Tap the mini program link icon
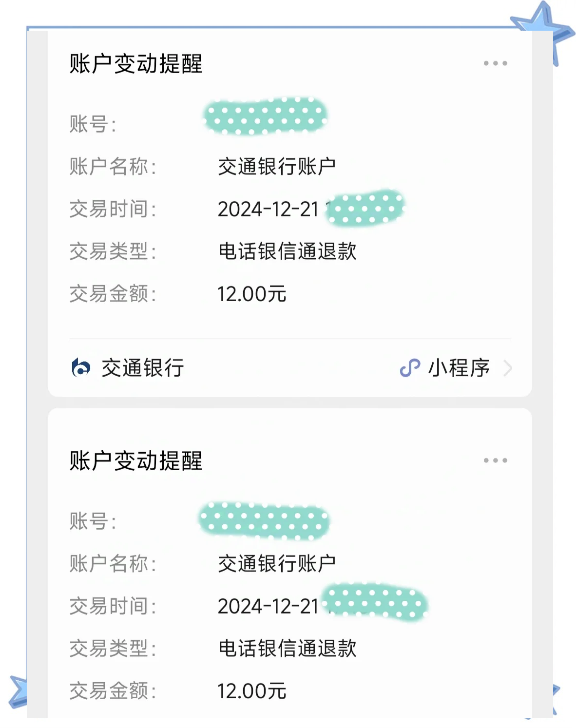576x728 pixels. tap(410, 368)
